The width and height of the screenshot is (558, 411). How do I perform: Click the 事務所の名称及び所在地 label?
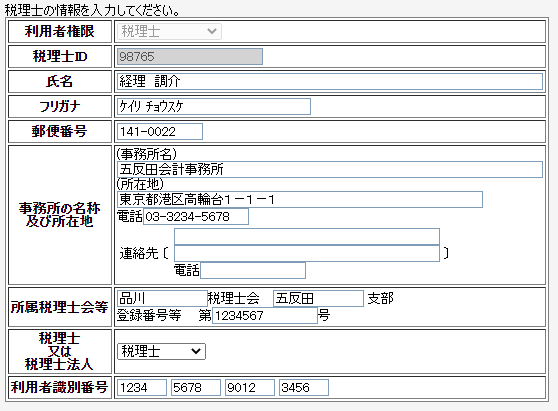(60, 215)
